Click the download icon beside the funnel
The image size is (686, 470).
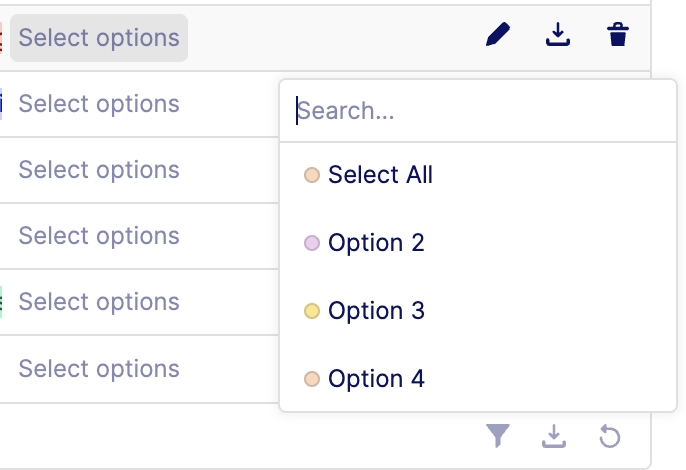point(554,436)
